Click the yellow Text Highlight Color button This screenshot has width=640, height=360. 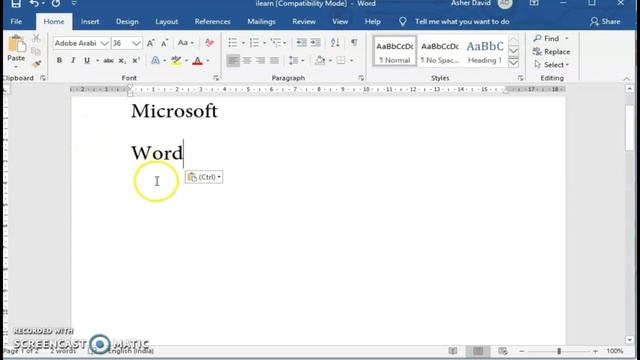coord(176,61)
